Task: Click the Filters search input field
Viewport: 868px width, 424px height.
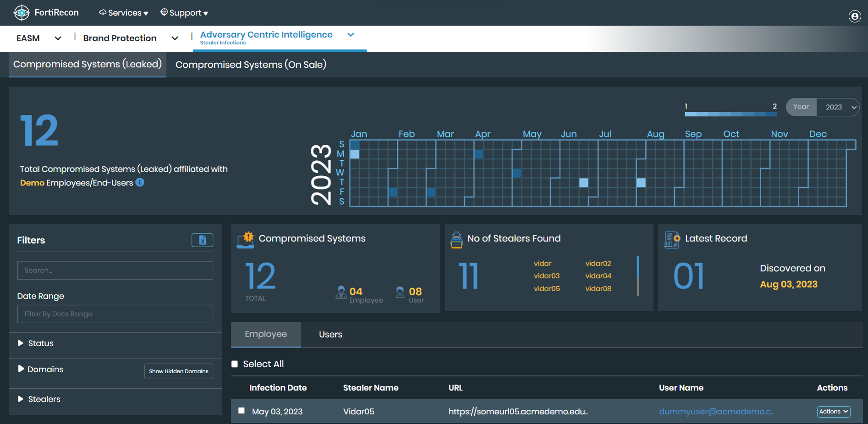Action: (x=115, y=270)
